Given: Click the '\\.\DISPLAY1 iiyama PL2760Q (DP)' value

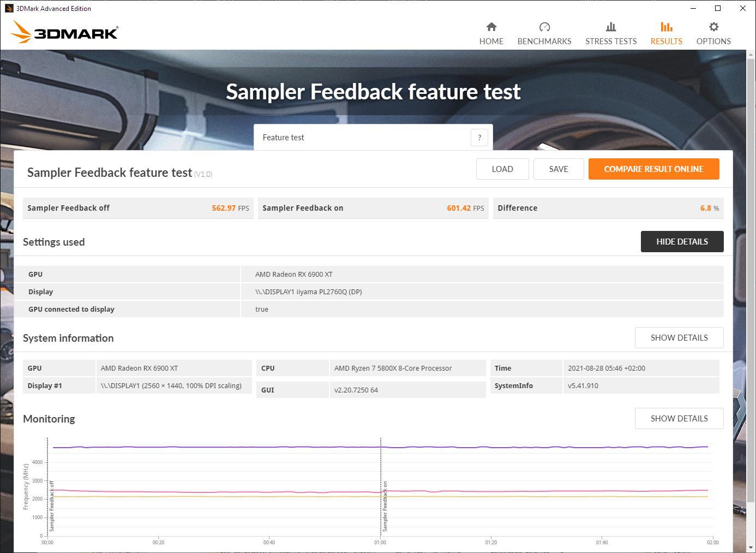Looking at the screenshot, I should click(309, 292).
